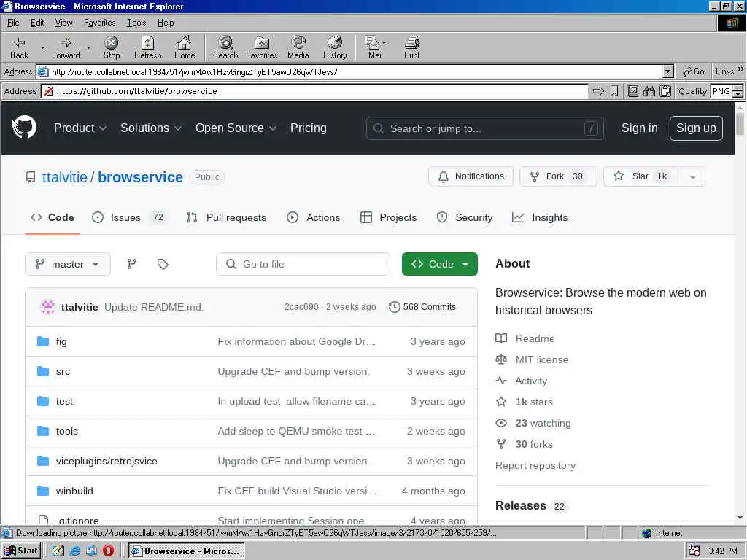Screen dimensions: 747x560
Task: Refresh the page in IE toolbar
Action: pyautogui.click(x=147, y=47)
